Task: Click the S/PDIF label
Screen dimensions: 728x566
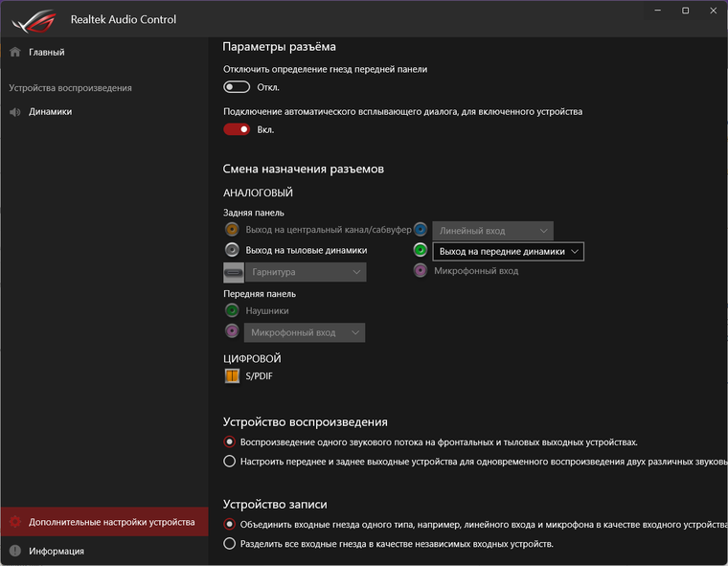Action: (x=259, y=376)
